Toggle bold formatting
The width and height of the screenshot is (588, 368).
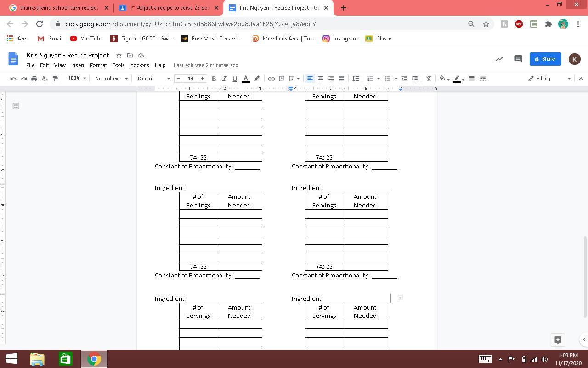(x=214, y=79)
